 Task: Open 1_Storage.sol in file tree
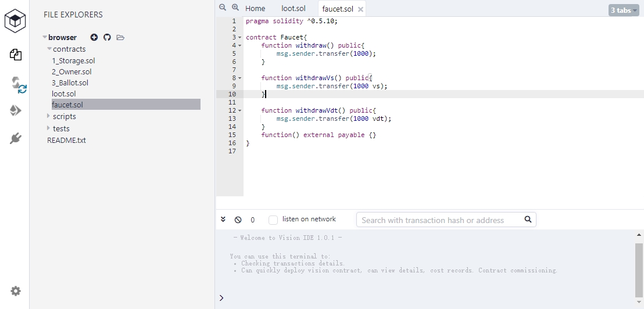coord(73,61)
